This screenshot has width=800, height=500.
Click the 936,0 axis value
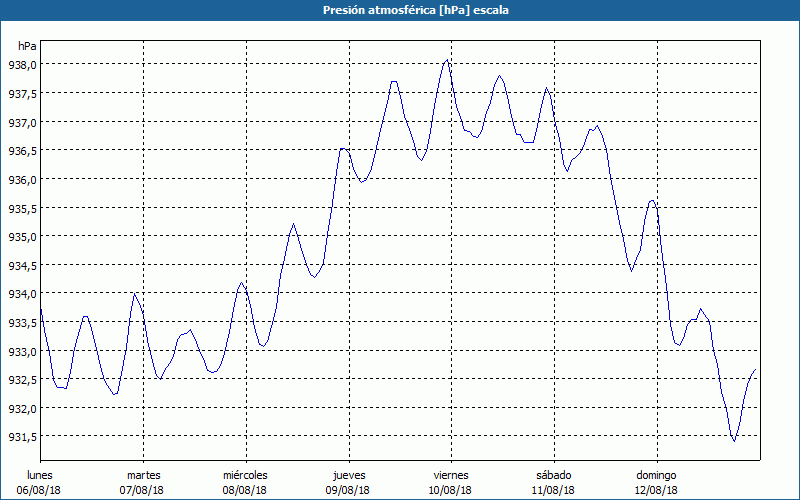pyautogui.click(x=22, y=180)
